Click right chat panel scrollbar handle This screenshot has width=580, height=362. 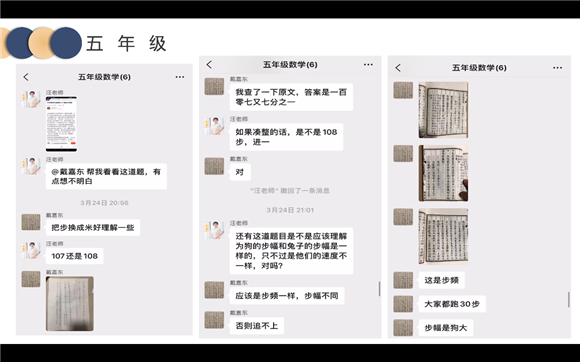point(569,300)
